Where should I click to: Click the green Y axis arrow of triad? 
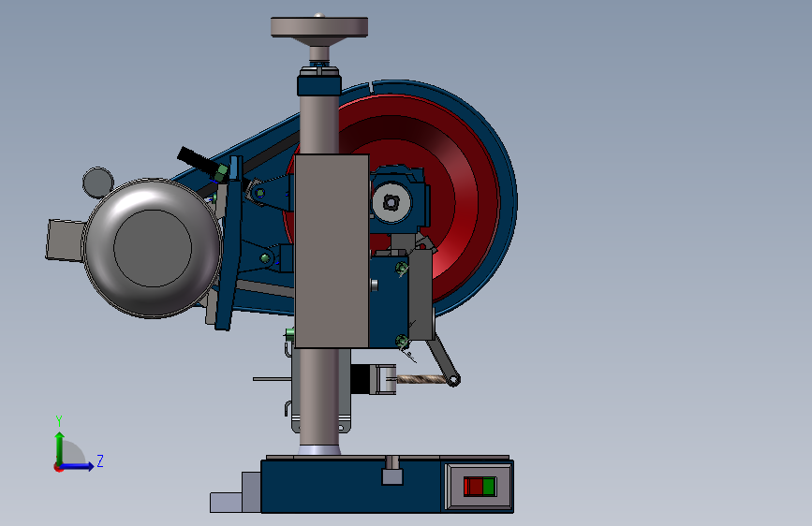coord(60,448)
